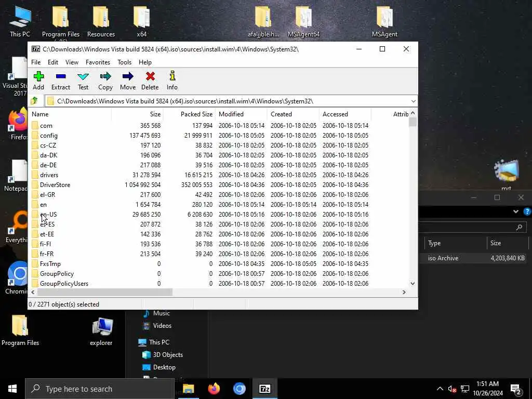Open the File menu

(x=36, y=62)
